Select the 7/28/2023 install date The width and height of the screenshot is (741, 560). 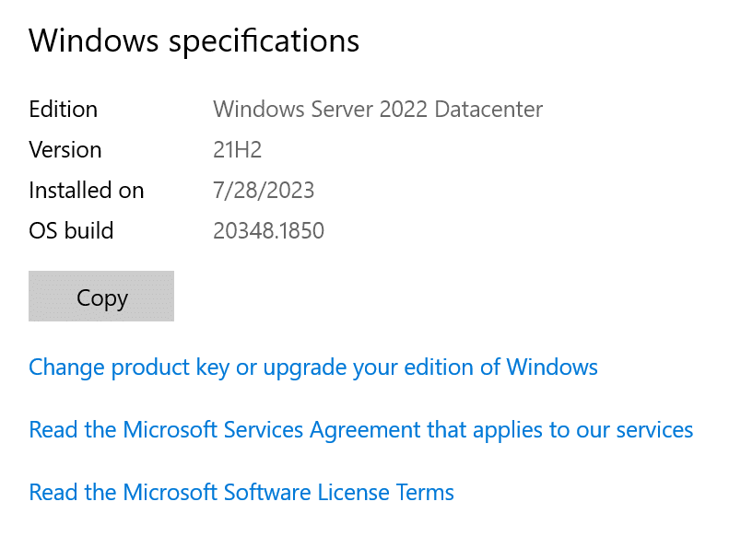264,190
